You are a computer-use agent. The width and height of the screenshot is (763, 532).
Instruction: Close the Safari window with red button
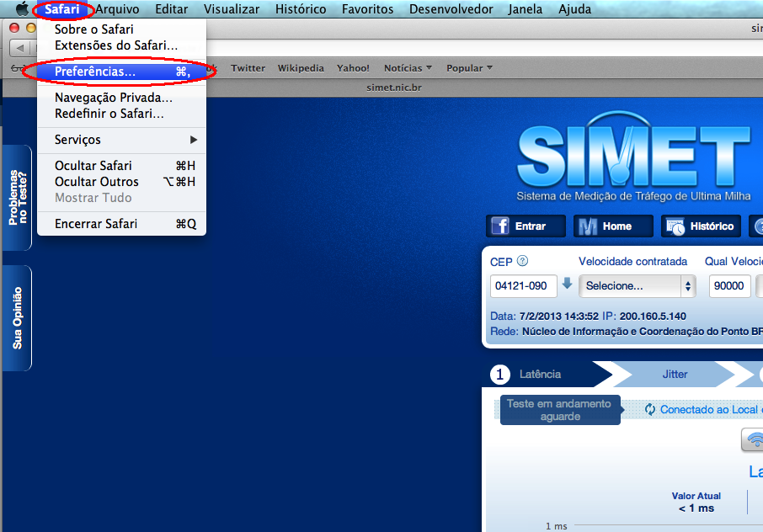14,28
